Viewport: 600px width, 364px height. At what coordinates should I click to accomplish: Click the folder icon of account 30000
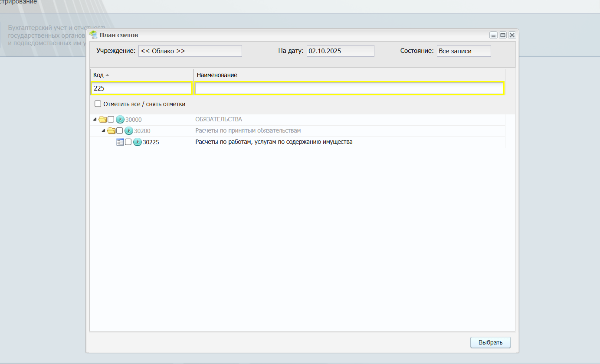(103, 120)
